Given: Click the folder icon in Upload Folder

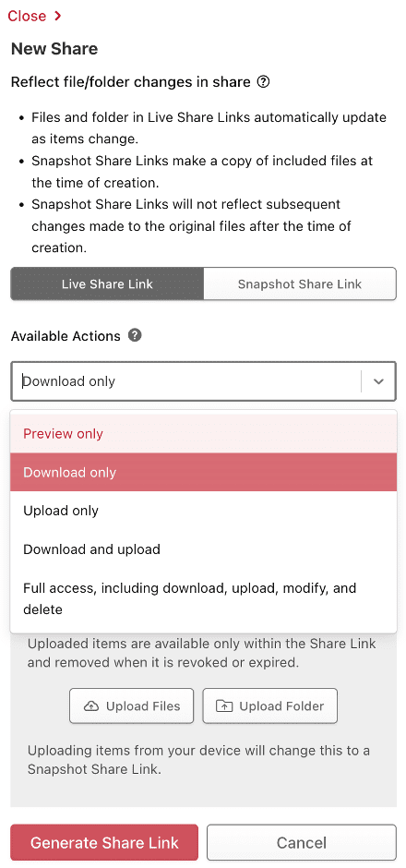Looking at the screenshot, I should tap(224, 705).
